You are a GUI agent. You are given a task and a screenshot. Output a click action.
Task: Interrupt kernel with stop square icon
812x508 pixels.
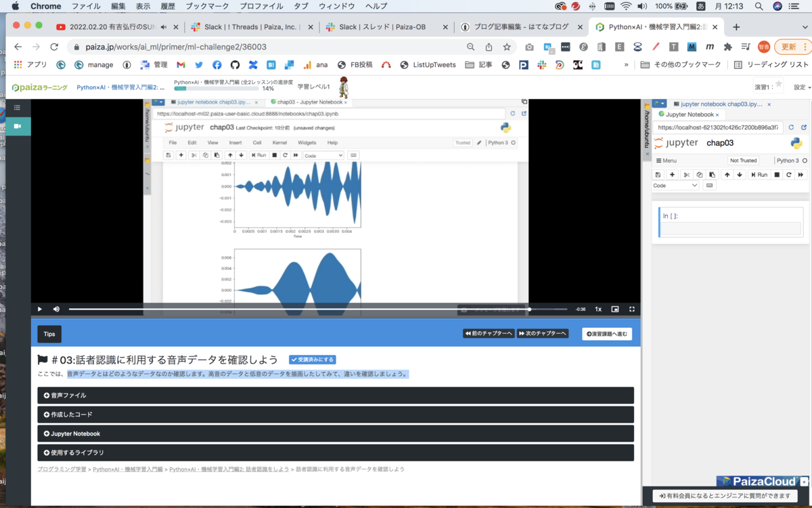[777, 174]
